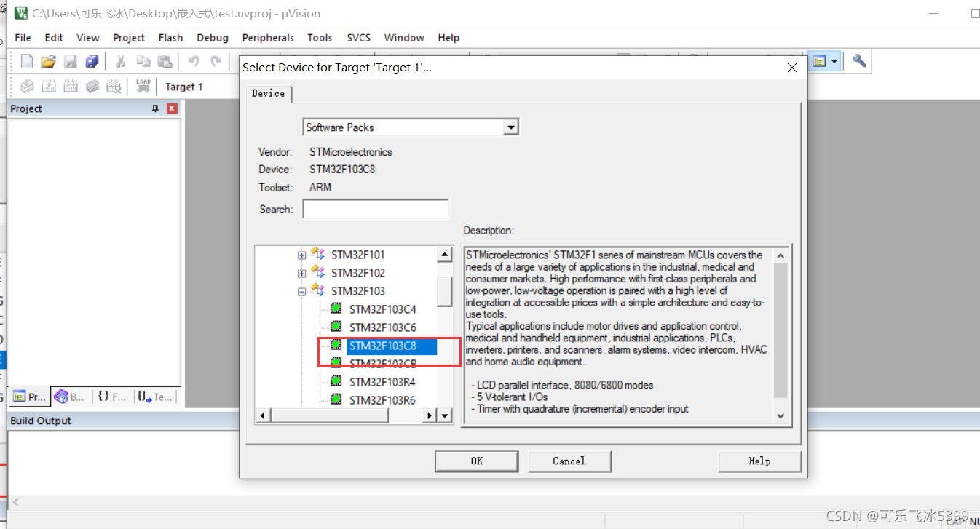
Task: Click the Batch Build icon
Action: coord(92,87)
